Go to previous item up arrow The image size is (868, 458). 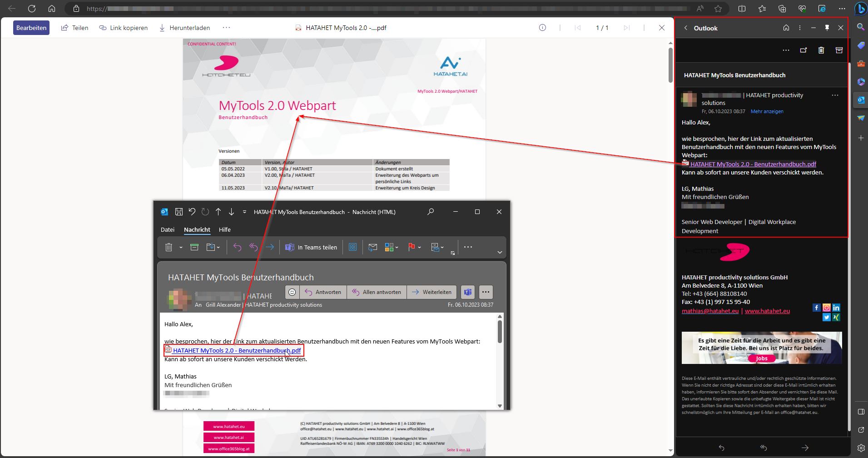click(218, 212)
